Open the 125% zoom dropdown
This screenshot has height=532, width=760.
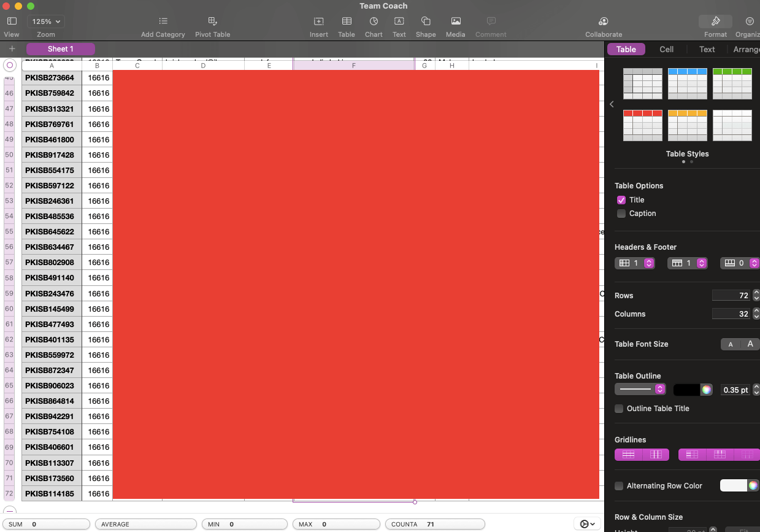click(47, 21)
